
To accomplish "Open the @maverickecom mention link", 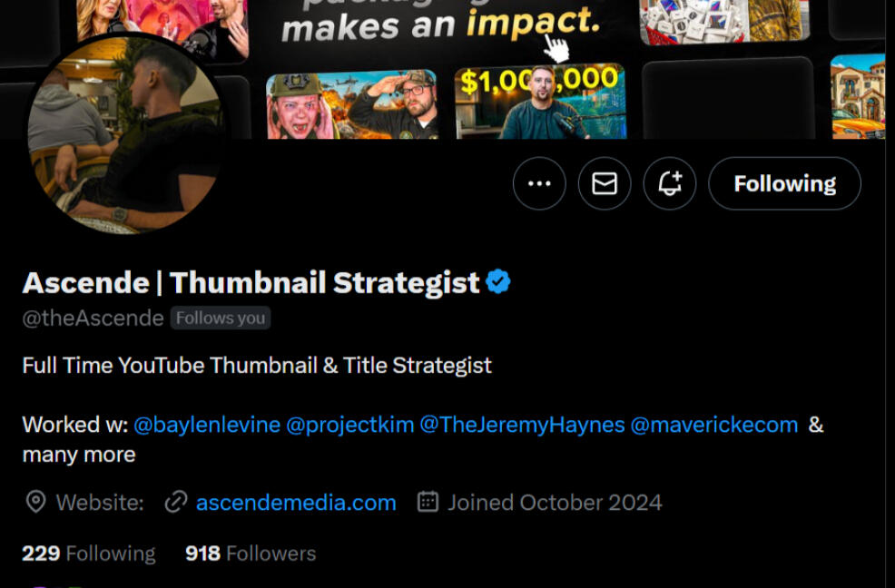I will (714, 425).
